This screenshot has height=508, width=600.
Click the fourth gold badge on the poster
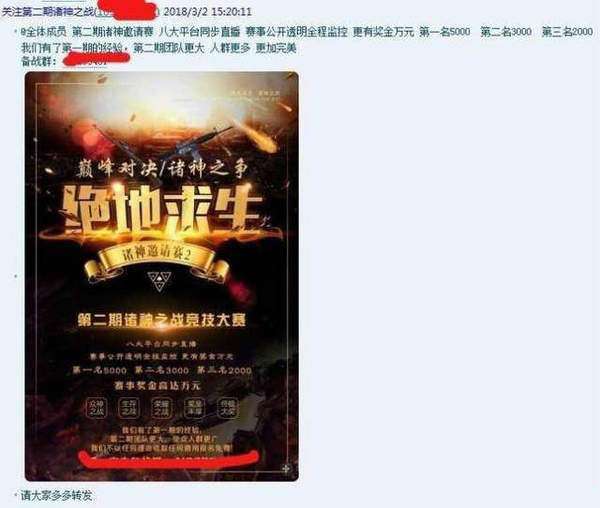click(x=194, y=408)
